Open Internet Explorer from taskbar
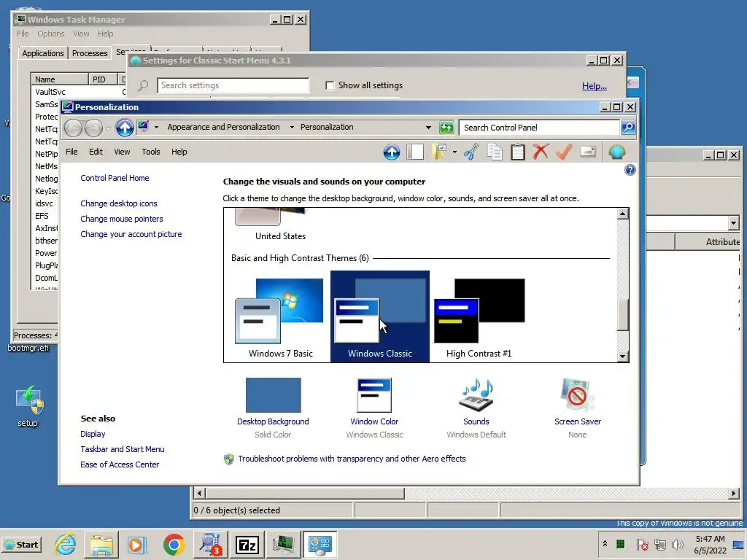This screenshot has height=560, width=747. tap(65, 544)
